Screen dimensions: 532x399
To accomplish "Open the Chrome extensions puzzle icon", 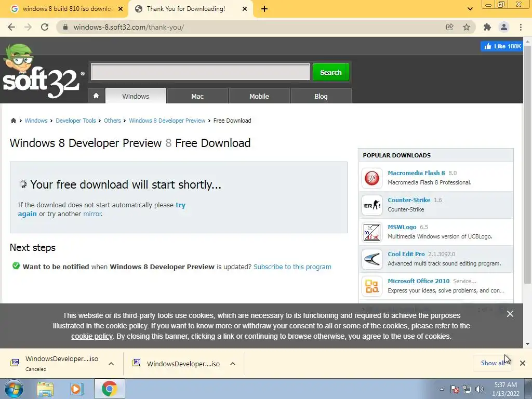I will (x=487, y=27).
